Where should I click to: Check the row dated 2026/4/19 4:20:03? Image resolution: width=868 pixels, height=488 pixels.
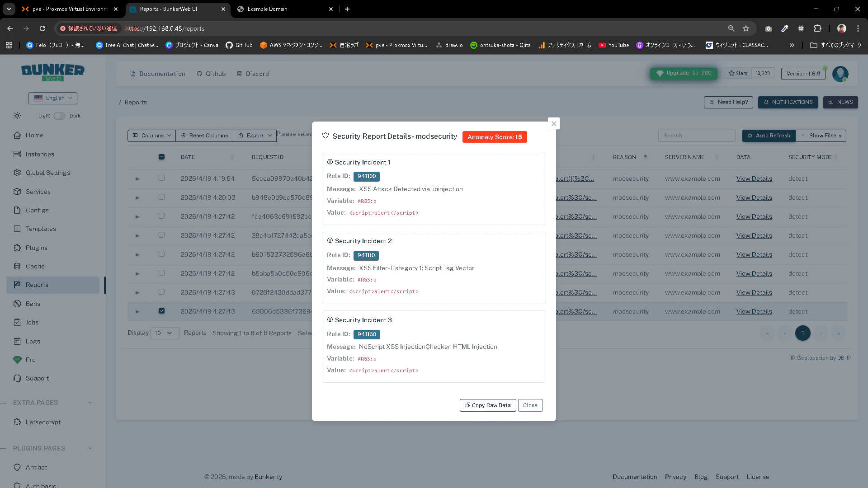pyautogui.click(x=161, y=197)
